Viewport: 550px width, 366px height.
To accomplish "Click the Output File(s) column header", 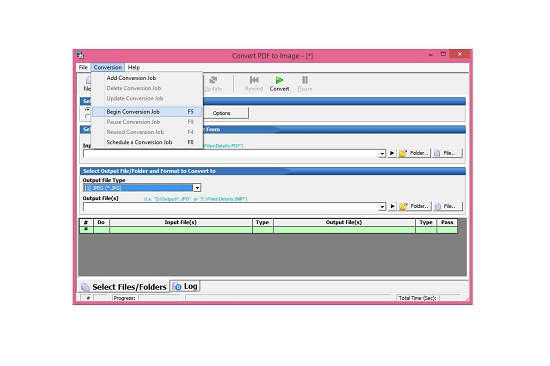I will click(344, 222).
